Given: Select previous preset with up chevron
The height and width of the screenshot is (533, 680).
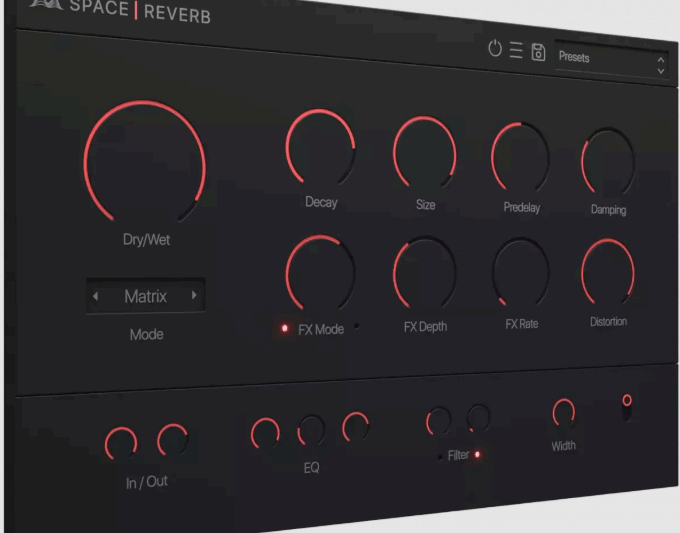Looking at the screenshot, I should (661, 59).
